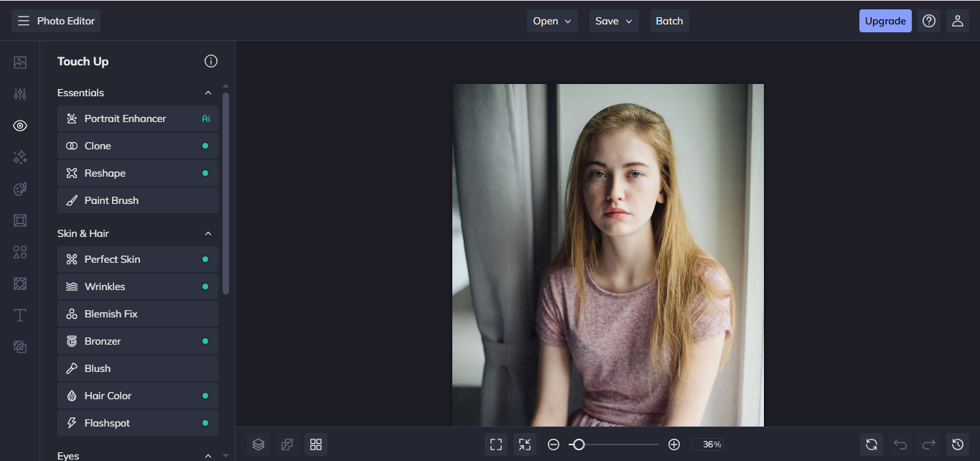Collapse the Skin & Hair section
The height and width of the screenshot is (461, 980).
tap(208, 233)
